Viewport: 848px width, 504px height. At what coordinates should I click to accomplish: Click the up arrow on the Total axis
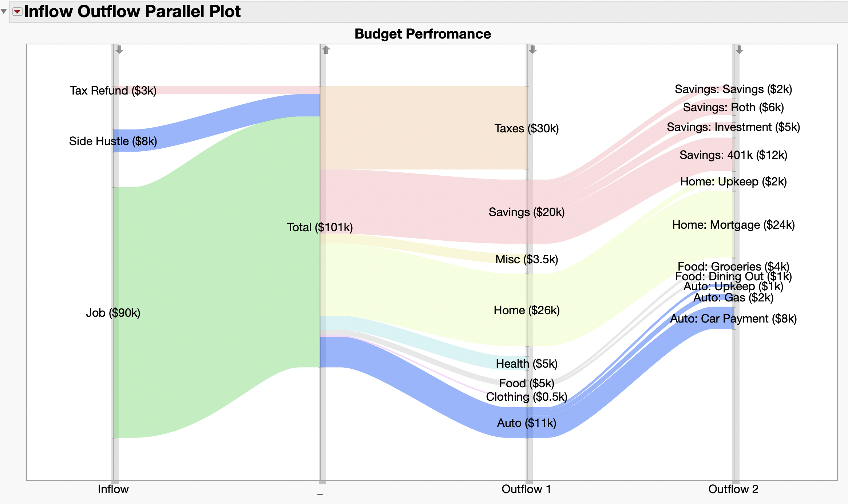[326, 50]
